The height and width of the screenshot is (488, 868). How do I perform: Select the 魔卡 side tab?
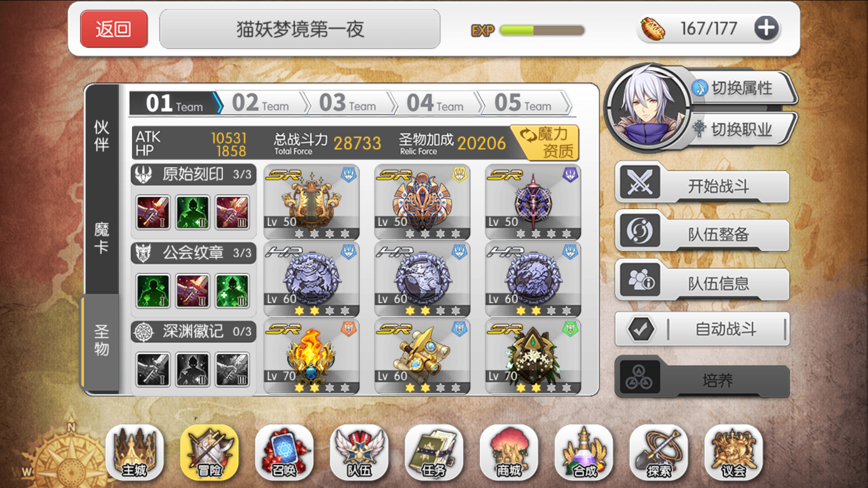[x=102, y=238]
